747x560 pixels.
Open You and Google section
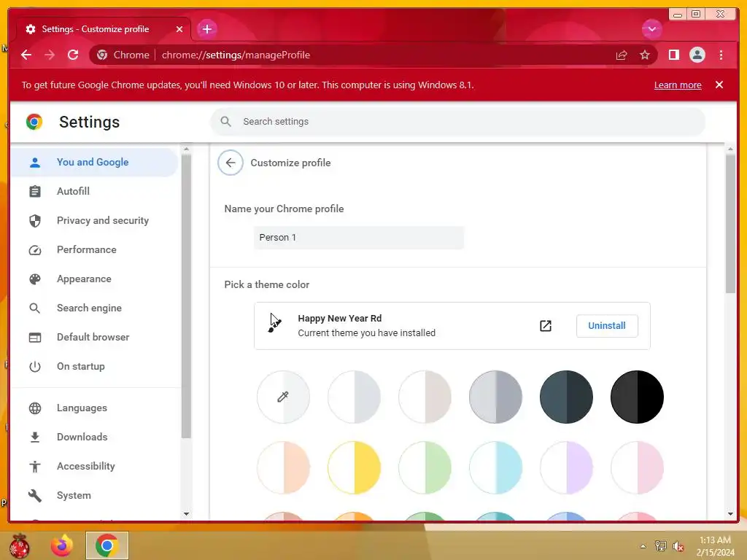click(x=94, y=162)
